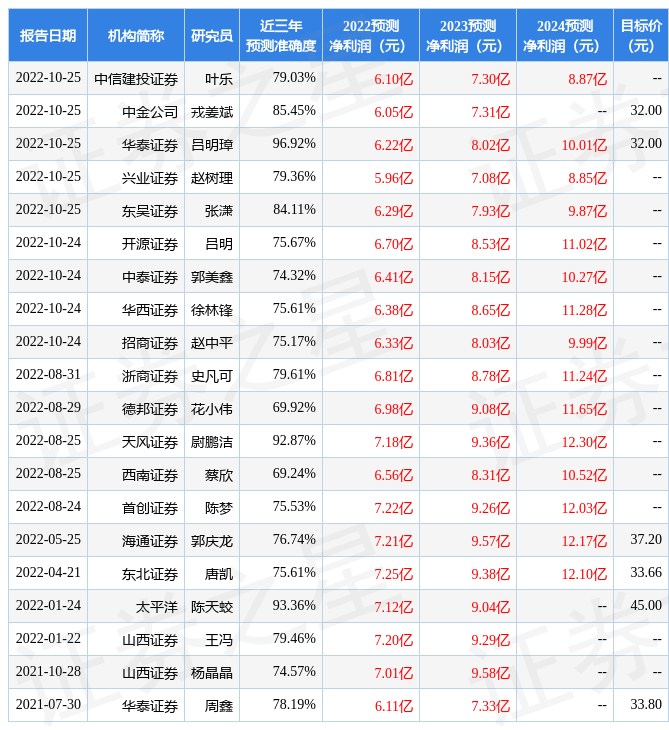669x730 pixels.
Task: Select accuracy value 92.87%
Action: (x=294, y=440)
